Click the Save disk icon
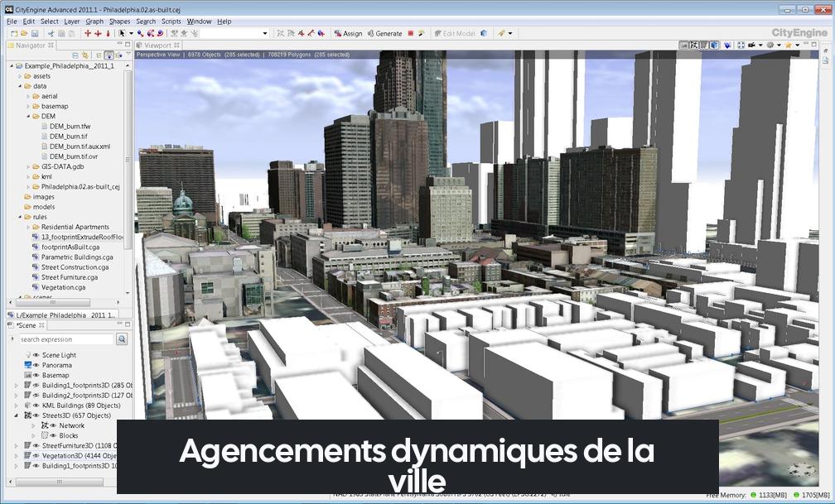The width and height of the screenshot is (835, 504). pos(35,34)
